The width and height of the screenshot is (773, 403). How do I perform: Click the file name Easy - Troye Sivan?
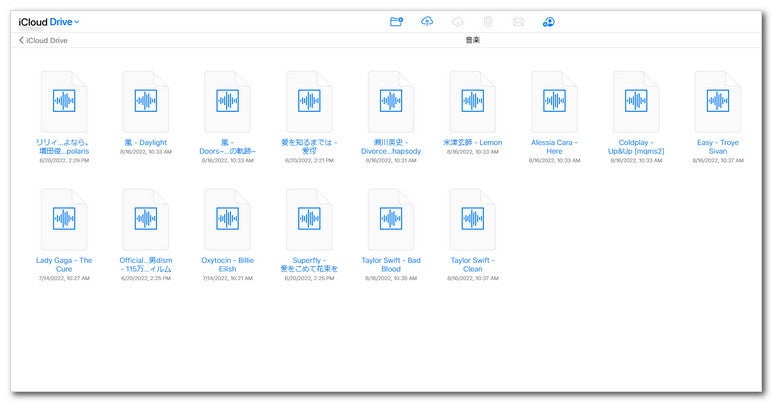click(x=718, y=147)
